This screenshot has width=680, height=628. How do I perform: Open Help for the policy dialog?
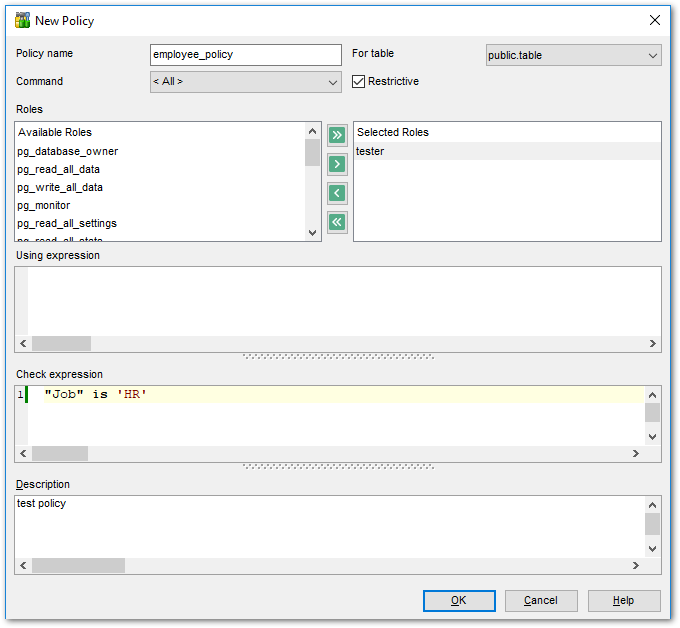click(x=623, y=600)
